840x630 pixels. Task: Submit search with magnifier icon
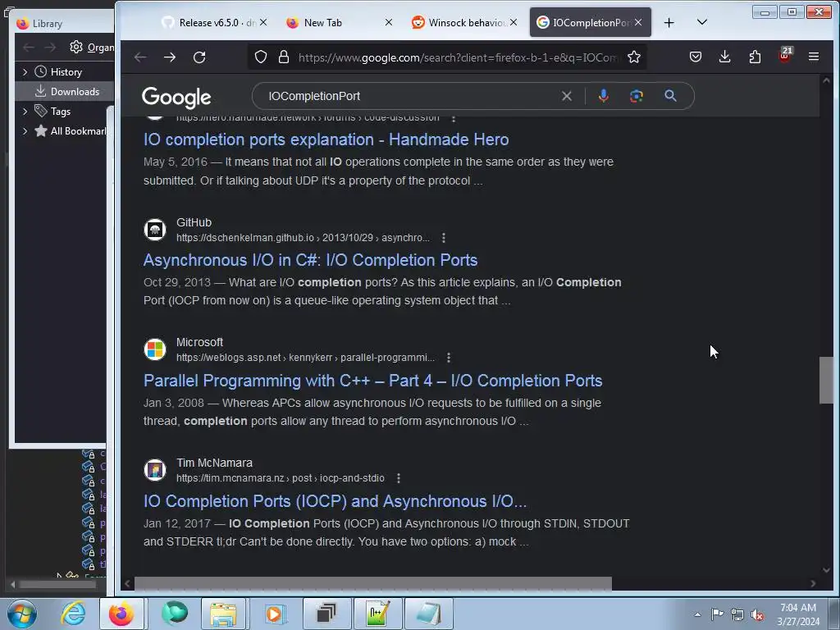coord(670,96)
